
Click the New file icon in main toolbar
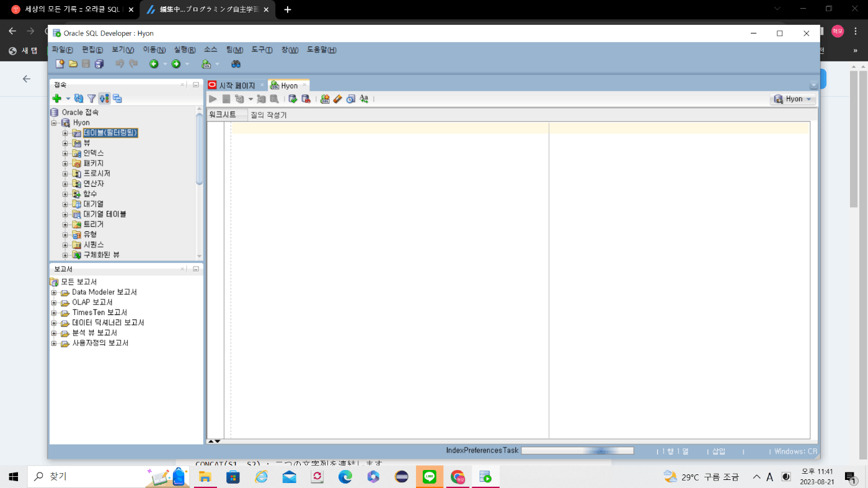60,64
